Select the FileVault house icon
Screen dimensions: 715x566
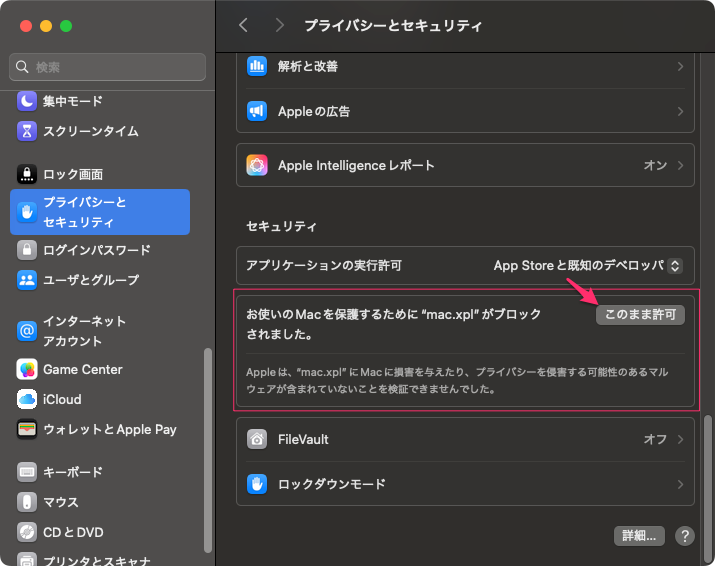coord(257,439)
